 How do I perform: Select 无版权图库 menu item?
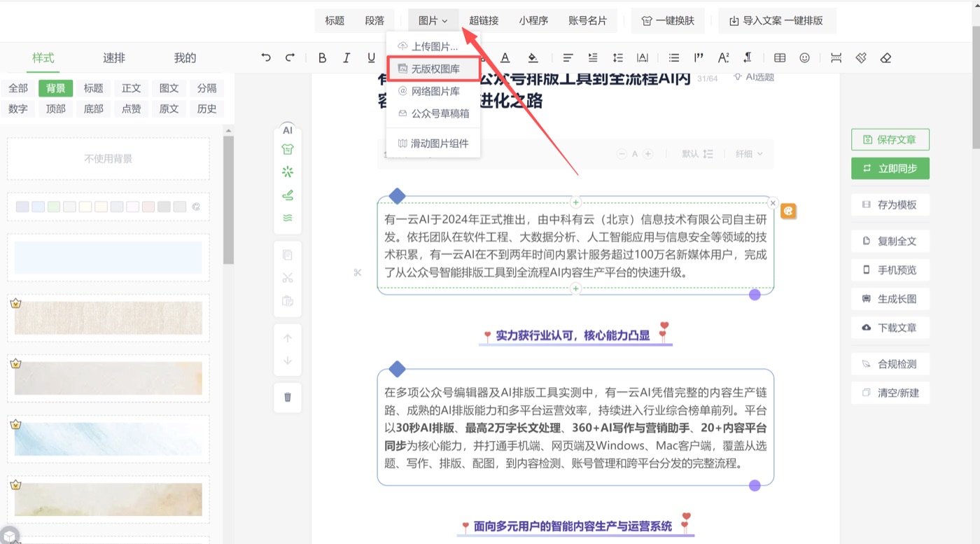tap(433, 69)
